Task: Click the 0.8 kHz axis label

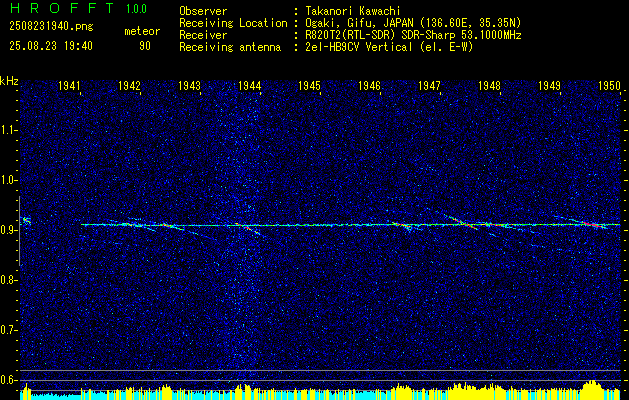Action: [8, 280]
